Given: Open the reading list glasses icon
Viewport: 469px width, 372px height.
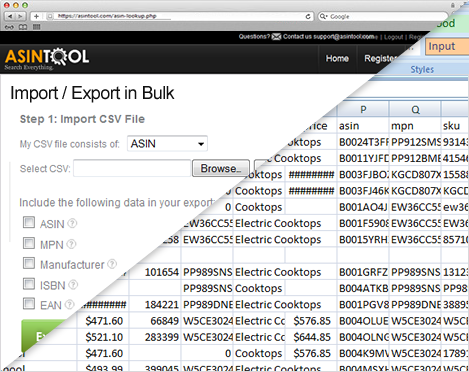Looking at the screenshot, I should [x=9, y=27].
